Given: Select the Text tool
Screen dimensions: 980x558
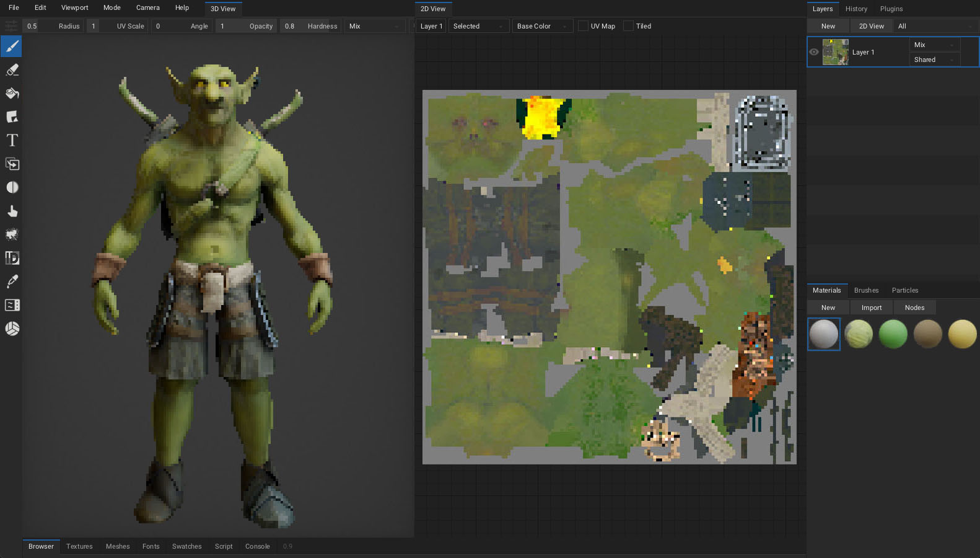Looking at the screenshot, I should (12, 141).
